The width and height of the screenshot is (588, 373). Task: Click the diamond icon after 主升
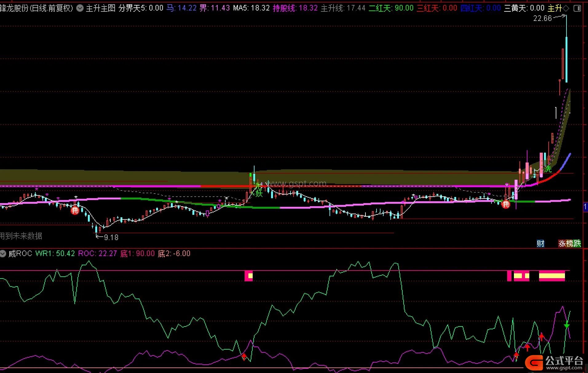(566, 8)
